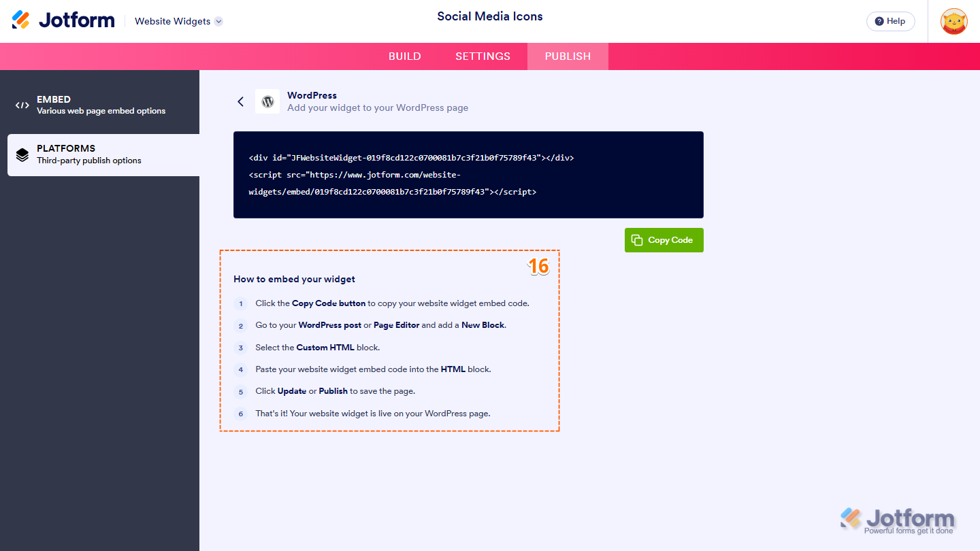980x551 pixels.
Task: Click step 6 'That's it!' text
Action: [372, 414]
